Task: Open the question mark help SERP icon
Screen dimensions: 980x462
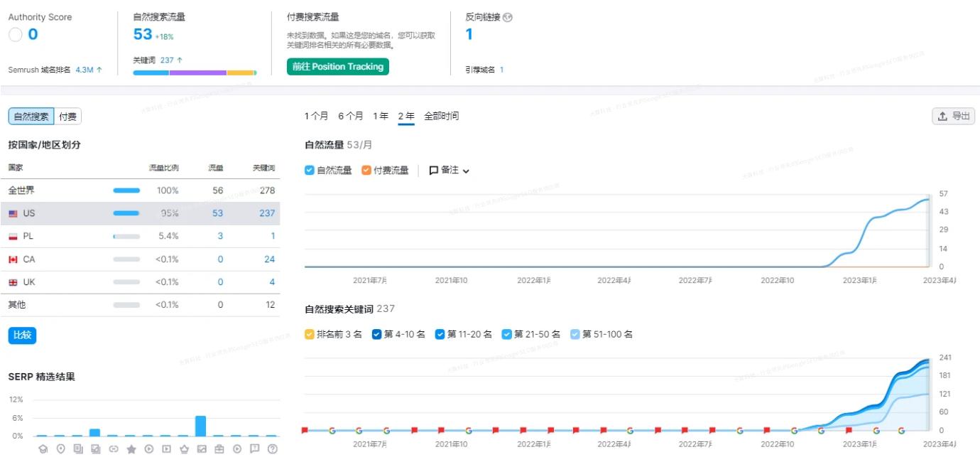Action: (272, 448)
